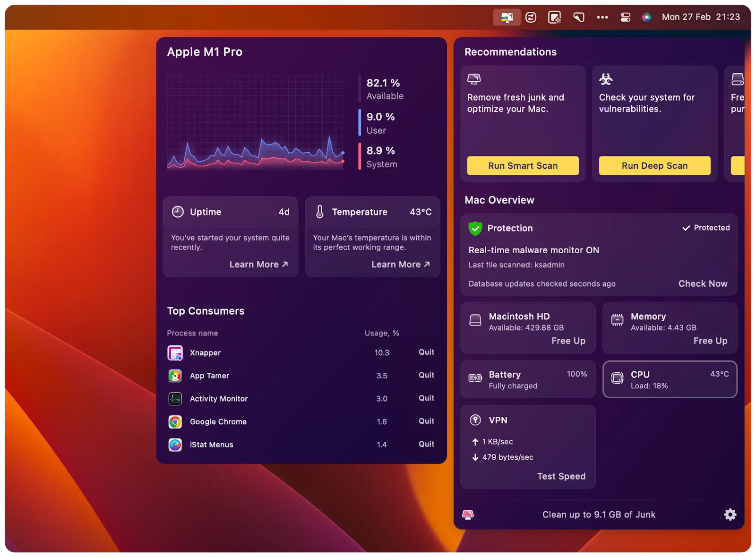Viewport: 756px width, 557px height.
Task: Click the Usage, % column header
Action: point(382,334)
